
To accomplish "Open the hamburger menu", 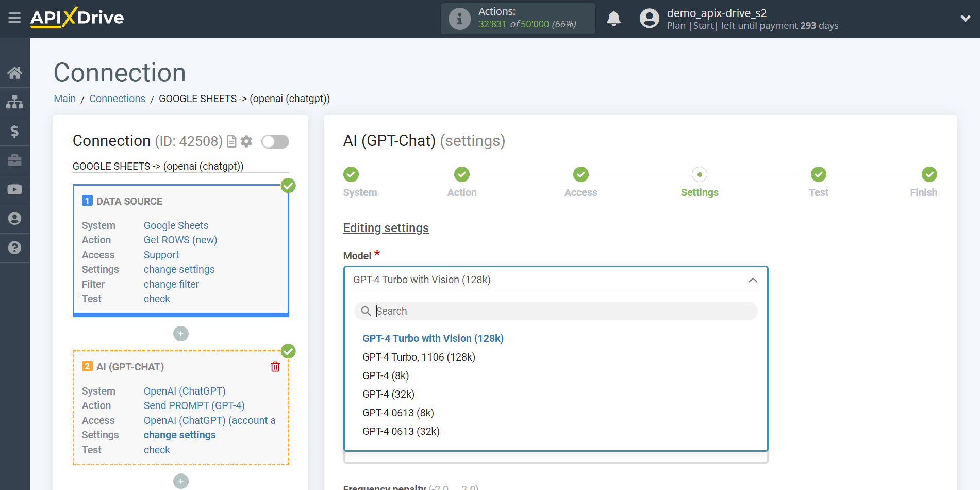I will pyautogui.click(x=14, y=18).
